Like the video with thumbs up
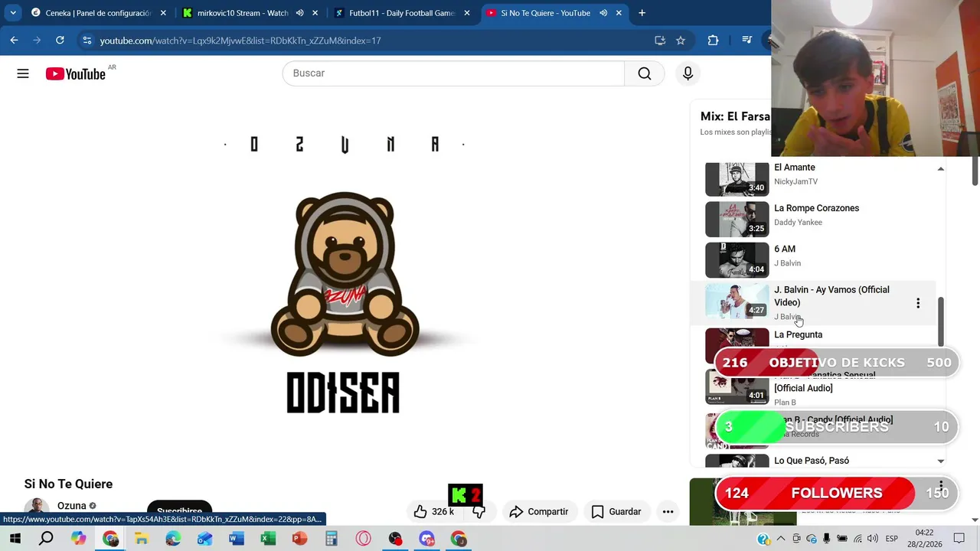 [434, 511]
